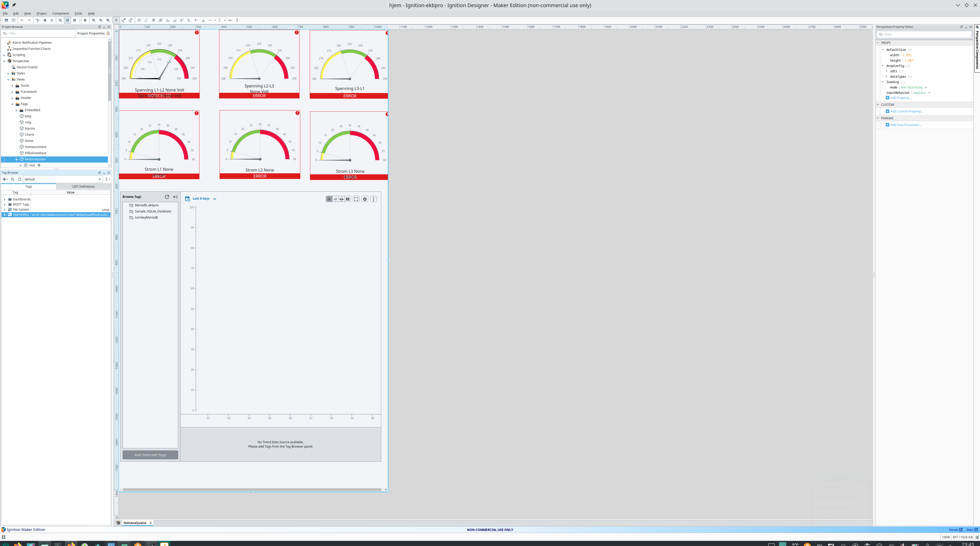
Task: Expand the Docks folder
Action: point(12,86)
